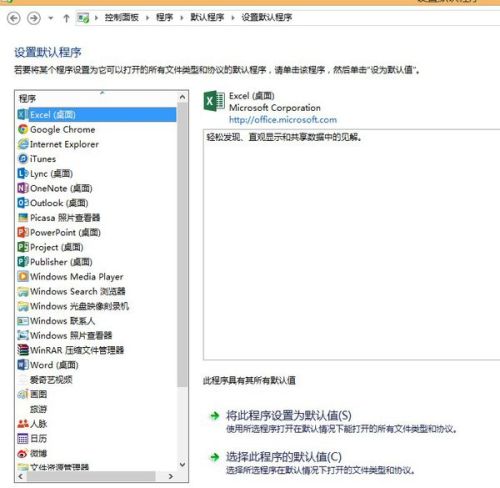Go up one level with Up arrow
The height and width of the screenshot is (488, 500).
(x=66, y=18)
